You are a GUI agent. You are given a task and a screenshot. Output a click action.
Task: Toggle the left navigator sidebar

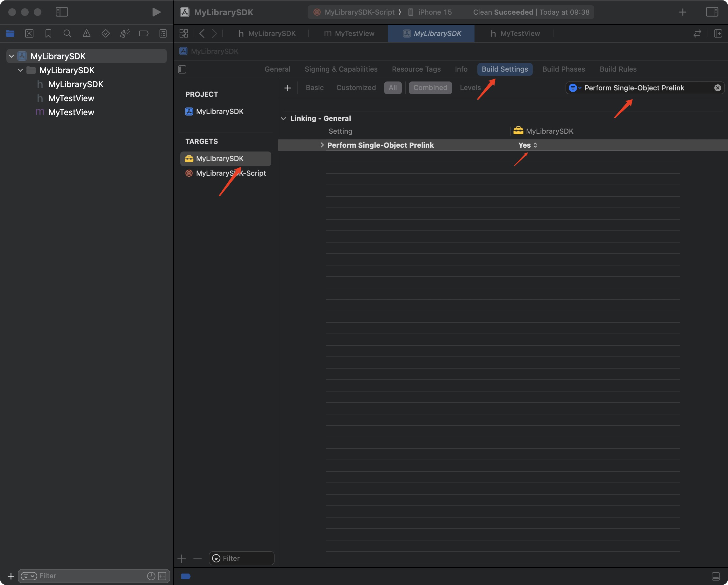(x=62, y=12)
